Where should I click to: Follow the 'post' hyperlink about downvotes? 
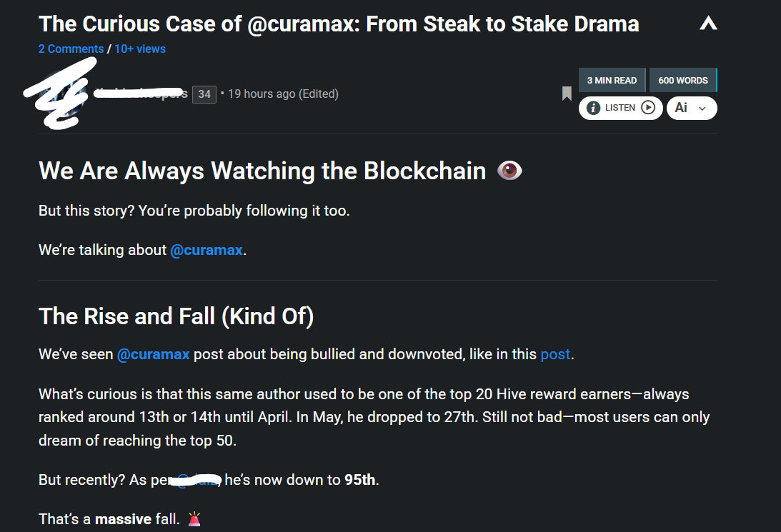coord(555,354)
